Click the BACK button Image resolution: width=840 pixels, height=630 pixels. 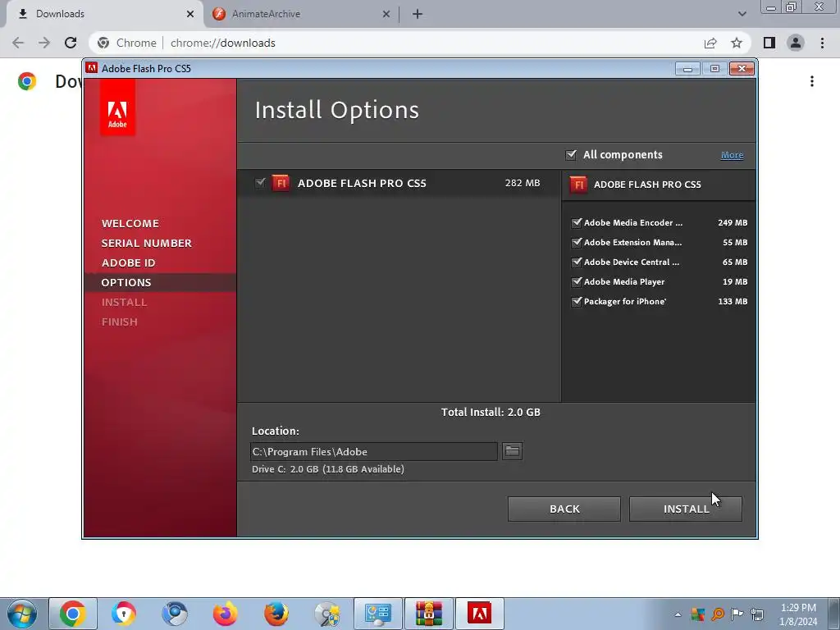click(564, 509)
